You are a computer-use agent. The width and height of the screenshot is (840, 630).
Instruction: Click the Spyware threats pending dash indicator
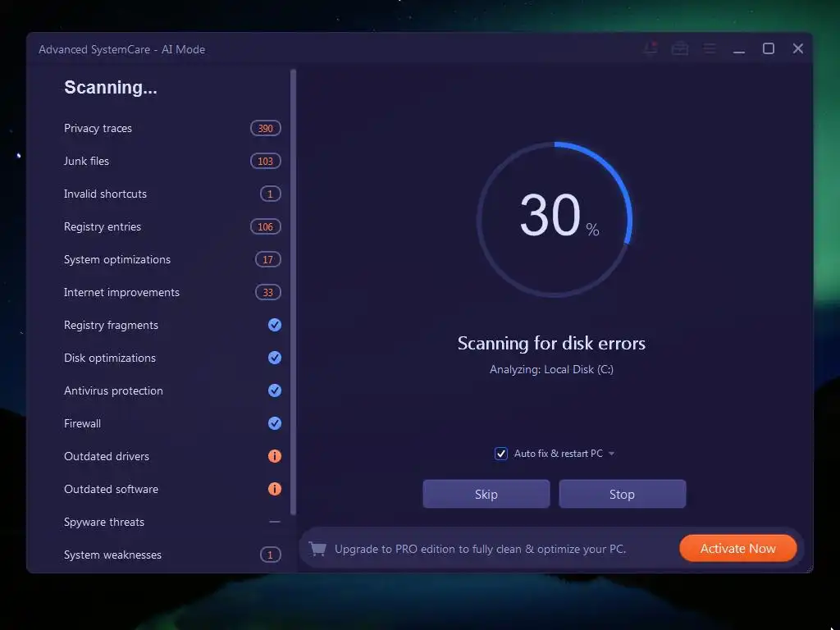point(275,522)
